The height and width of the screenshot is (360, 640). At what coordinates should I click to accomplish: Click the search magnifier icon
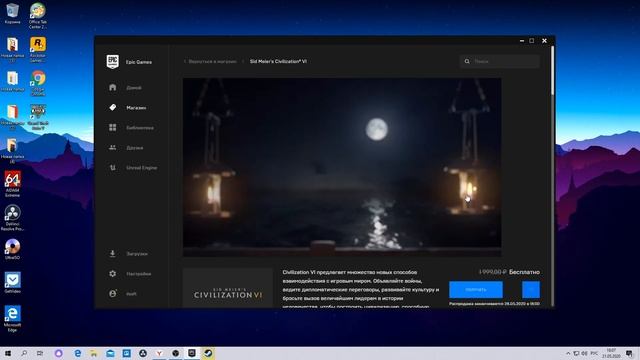click(467, 62)
